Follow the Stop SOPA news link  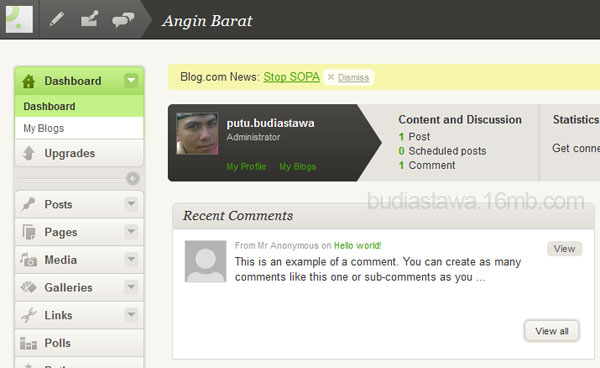[x=291, y=77]
